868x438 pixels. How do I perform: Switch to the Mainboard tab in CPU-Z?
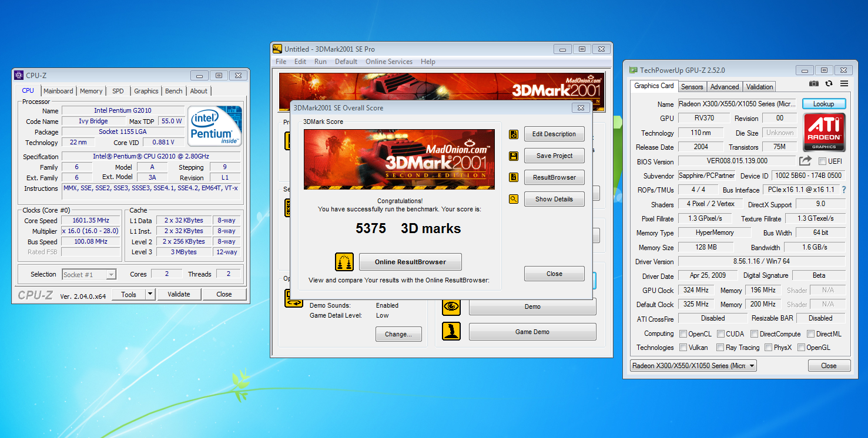(x=58, y=91)
